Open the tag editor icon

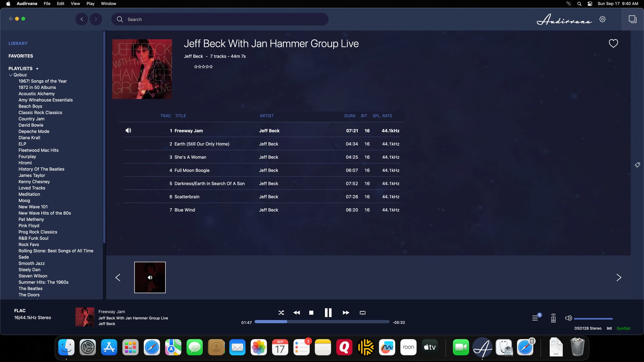[x=637, y=165]
